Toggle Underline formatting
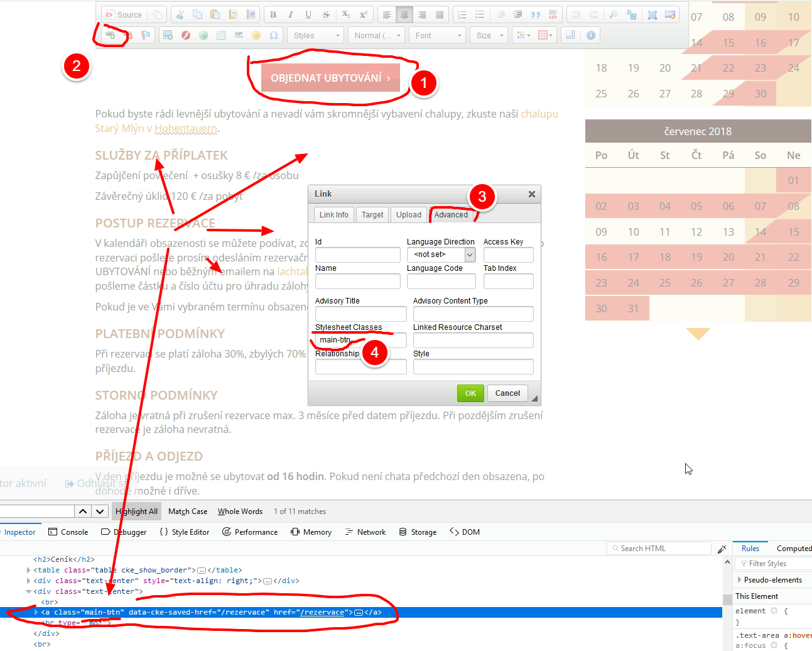This screenshot has height=651, width=812. pos(308,14)
